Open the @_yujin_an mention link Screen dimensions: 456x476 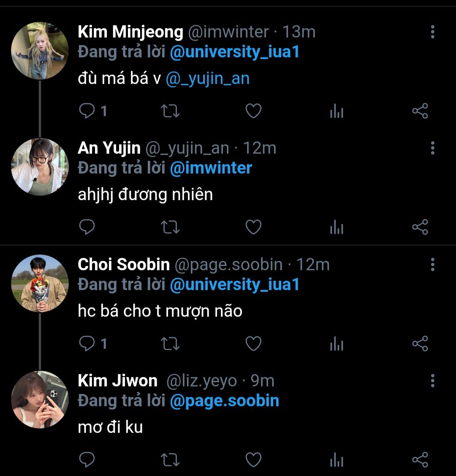click(x=207, y=79)
